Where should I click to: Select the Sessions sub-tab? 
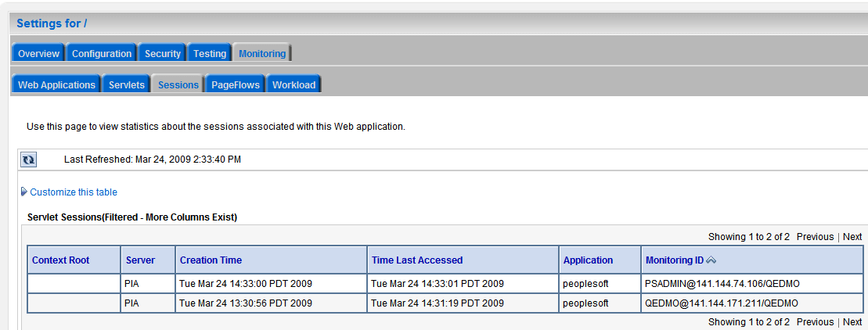pos(178,85)
